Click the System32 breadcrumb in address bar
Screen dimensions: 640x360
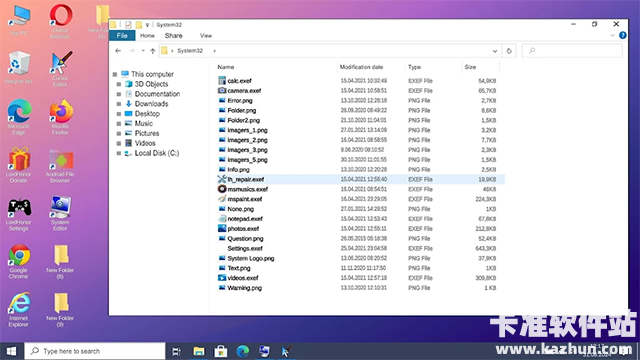190,51
